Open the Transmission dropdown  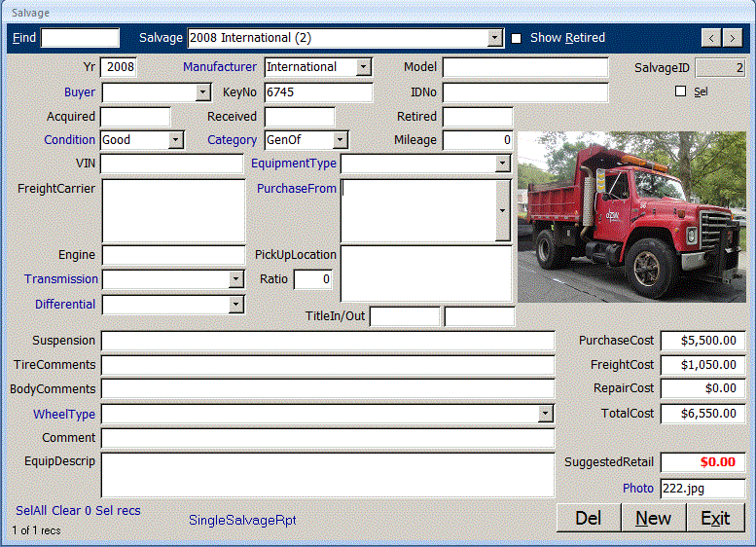[x=235, y=279]
